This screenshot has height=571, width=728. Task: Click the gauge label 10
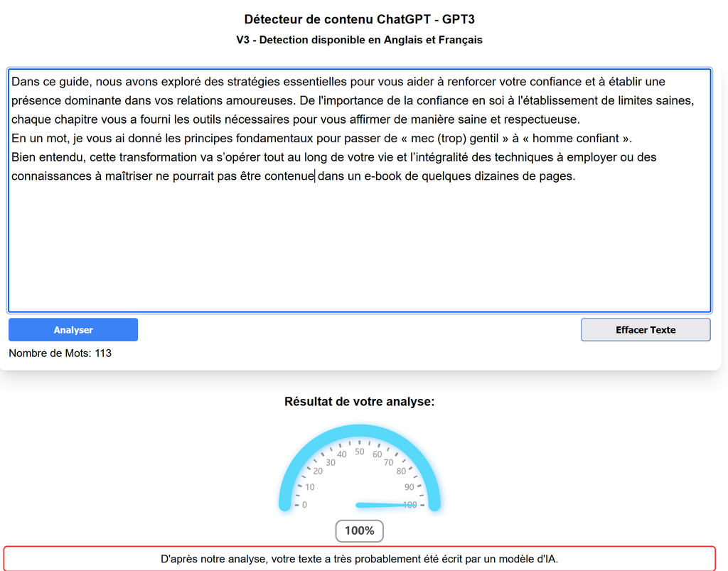[x=310, y=487]
